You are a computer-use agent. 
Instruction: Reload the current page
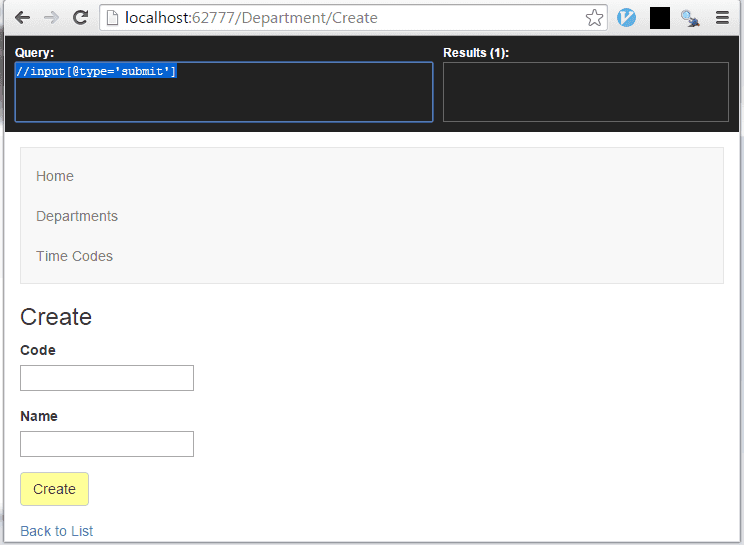tap(81, 18)
